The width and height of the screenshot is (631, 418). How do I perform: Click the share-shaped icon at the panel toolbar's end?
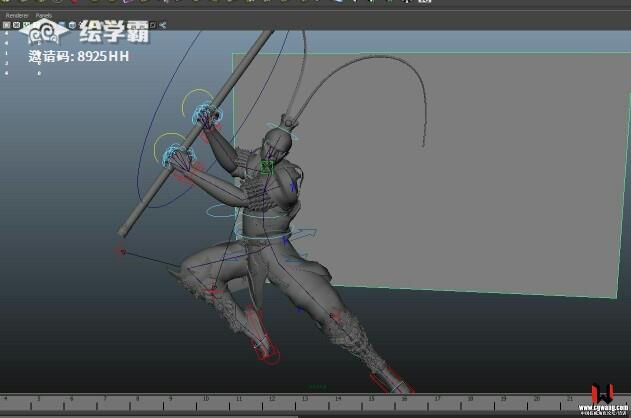point(163,25)
